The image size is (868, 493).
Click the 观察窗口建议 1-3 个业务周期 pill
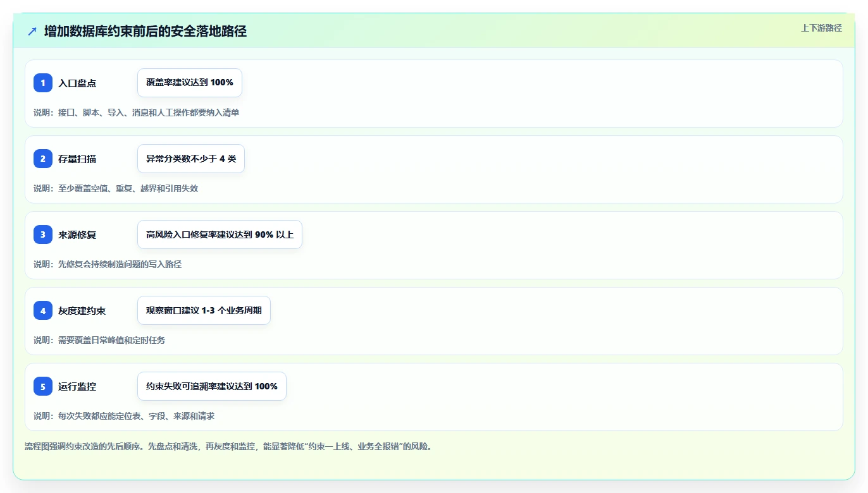pyautogui.click(x=204, y=310)
